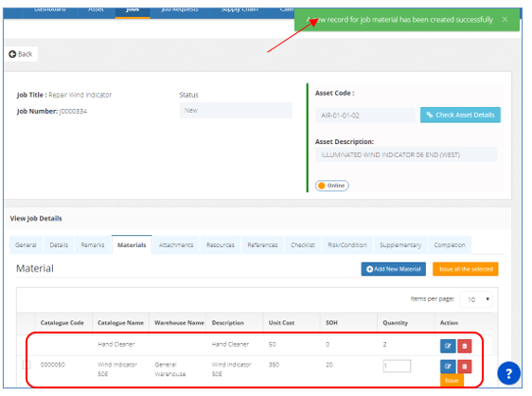532x396 pixels.
Task: Switch to the Supplementary tab
Action: [400, 244]
